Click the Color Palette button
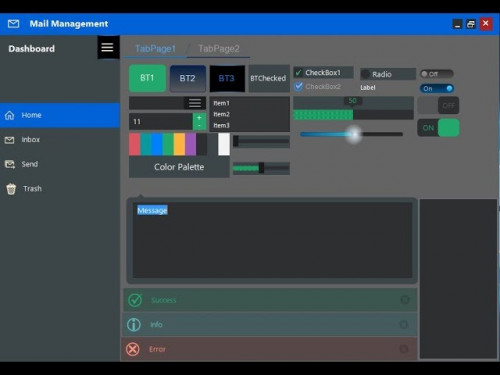500x375 pixels. click(x=179, y=167)
